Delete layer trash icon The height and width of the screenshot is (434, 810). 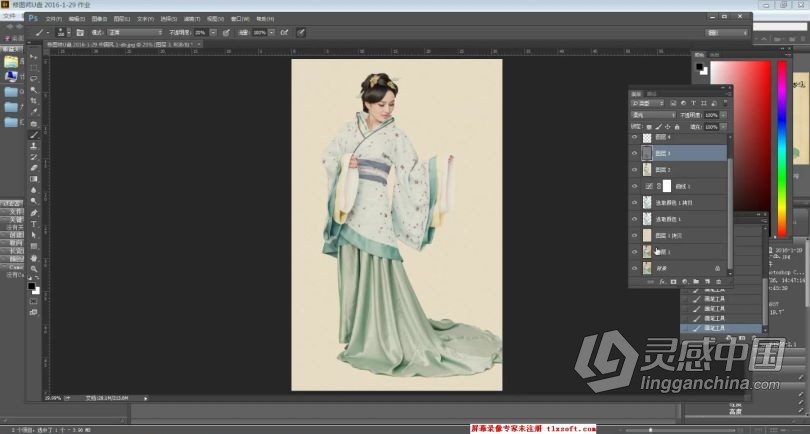pyautogui.click(x=719, y=282)
